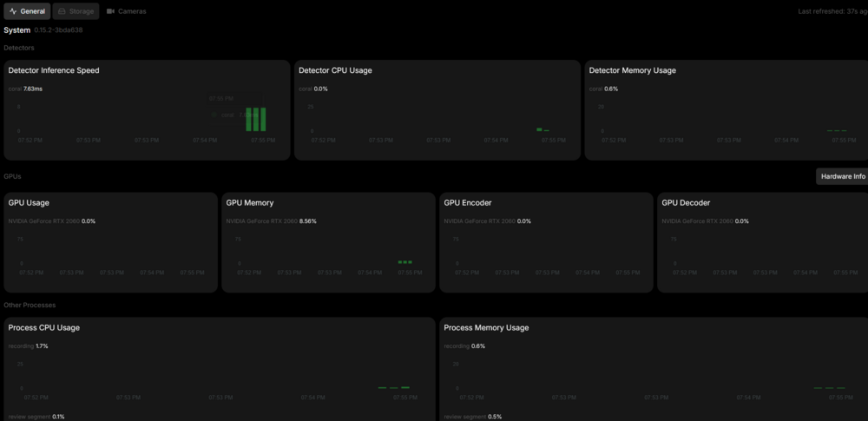This screenshot has height=421, width=868.
Task: Click the green bars in the GPU Memory chart
Action: pos(405,262)
